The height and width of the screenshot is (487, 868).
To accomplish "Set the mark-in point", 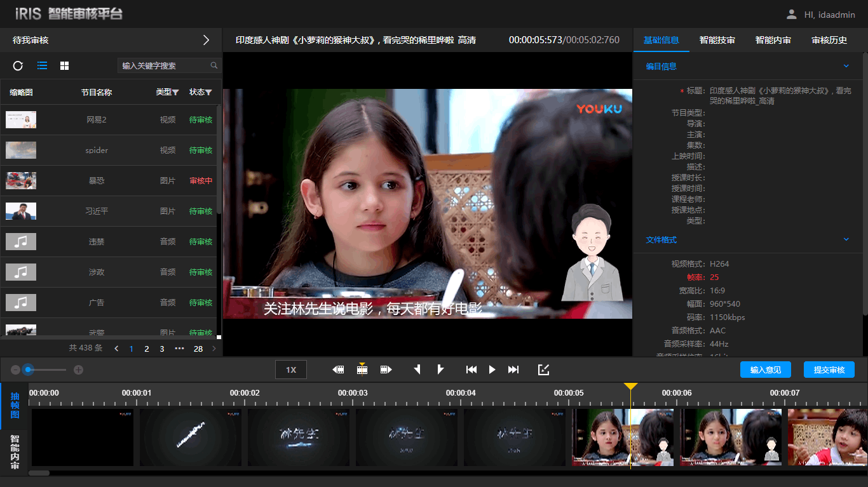I will click(x=417, y=370).
